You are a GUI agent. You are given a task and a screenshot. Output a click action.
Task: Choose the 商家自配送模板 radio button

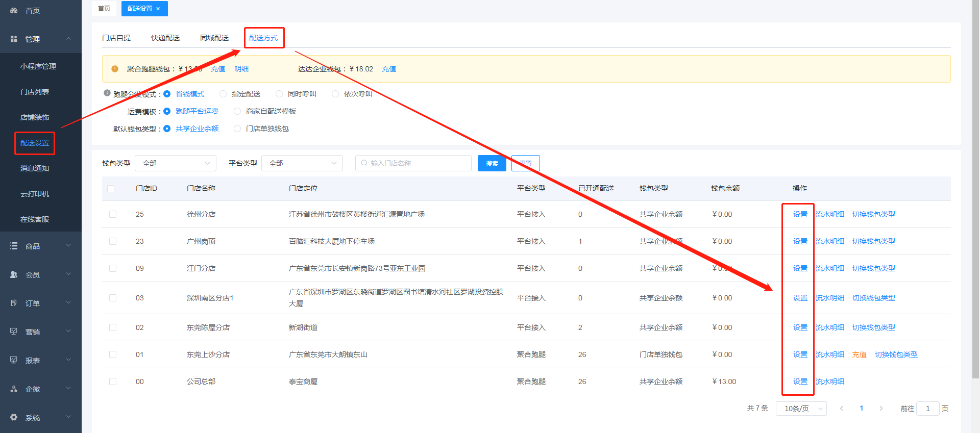(x=237, y=111)
